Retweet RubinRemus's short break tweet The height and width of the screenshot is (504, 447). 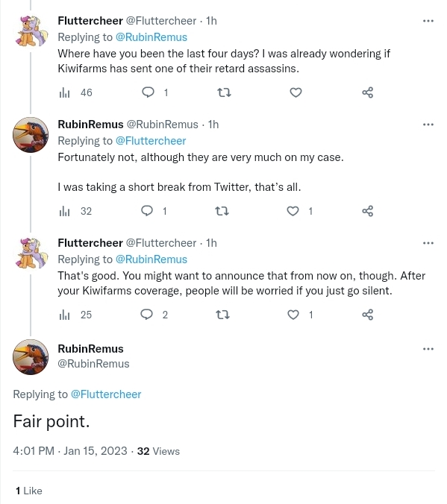point(222,211)
